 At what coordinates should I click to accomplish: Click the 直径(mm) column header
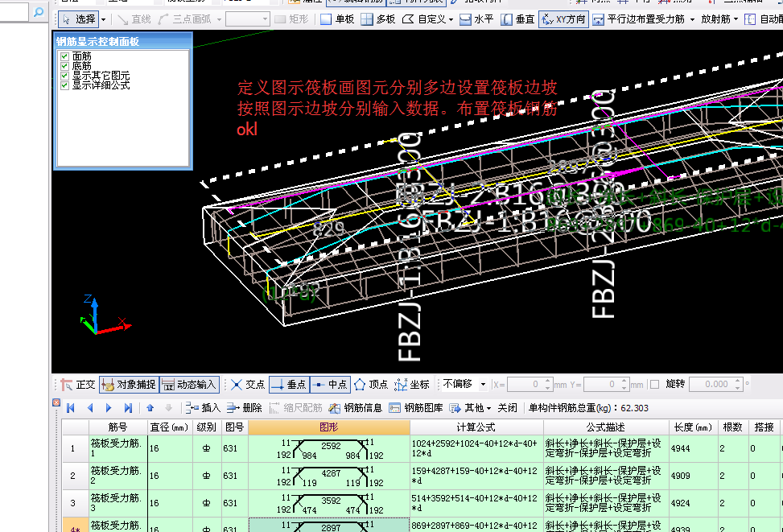click(169, 427)
